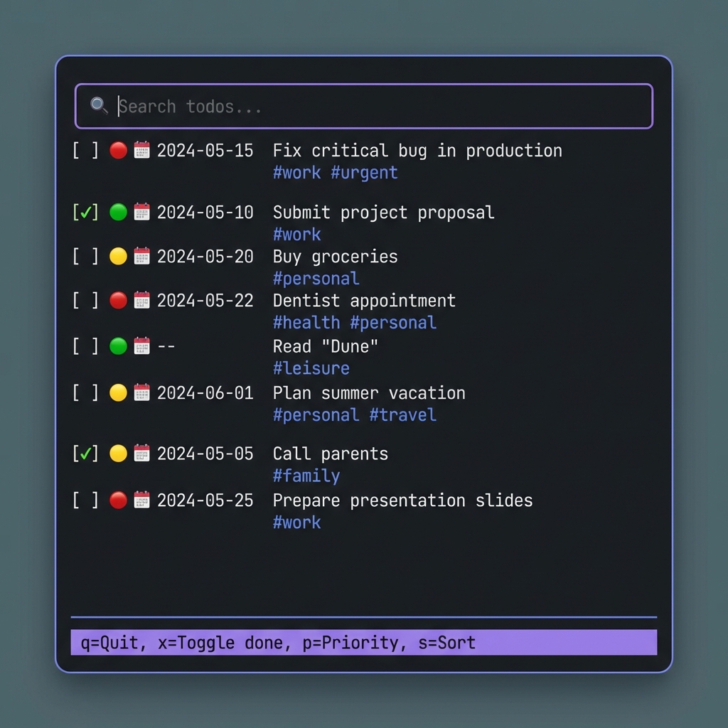Select the date 2024-05-25
The image size is (728, 728).
click(205, 501)
